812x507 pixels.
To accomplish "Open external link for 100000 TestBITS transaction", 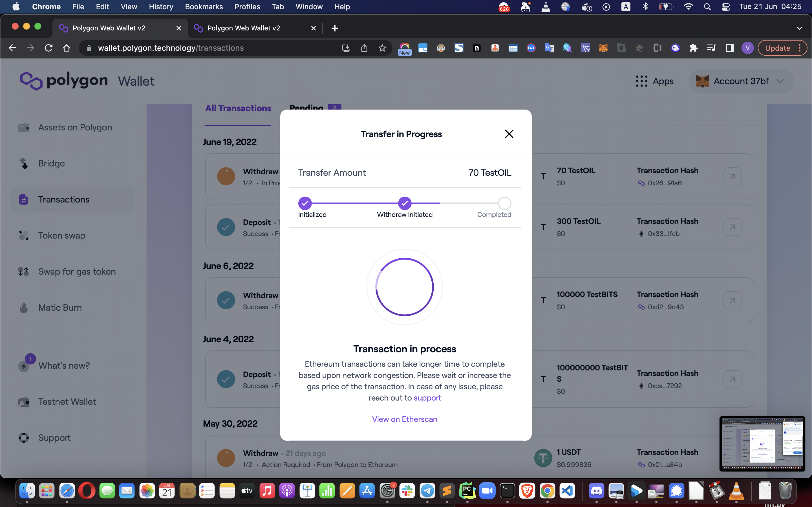I will click(732, 300).
